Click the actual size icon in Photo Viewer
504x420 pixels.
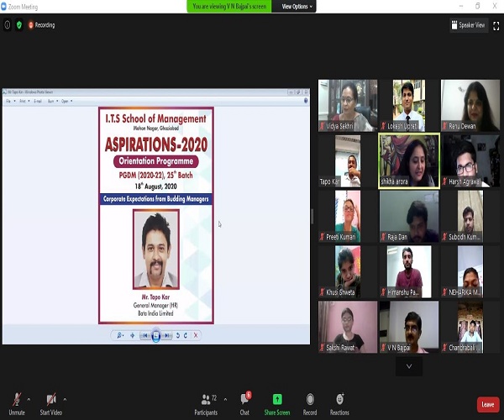[133, 335]
